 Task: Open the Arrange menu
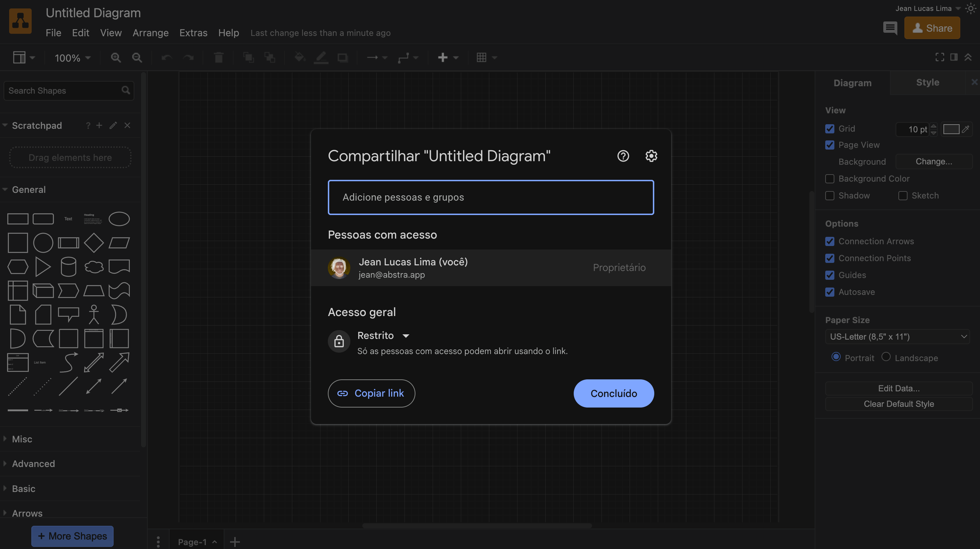coord(150,33)
